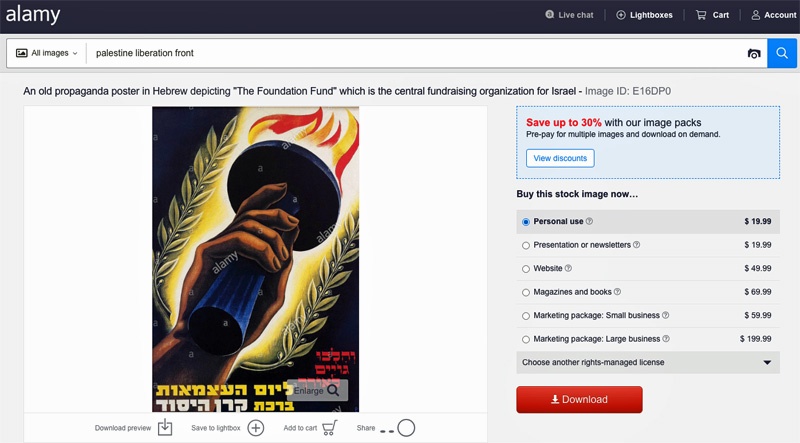Click the camera search-by-image icon
This screenshot has width=800, height=443.
tap(754, 53)
